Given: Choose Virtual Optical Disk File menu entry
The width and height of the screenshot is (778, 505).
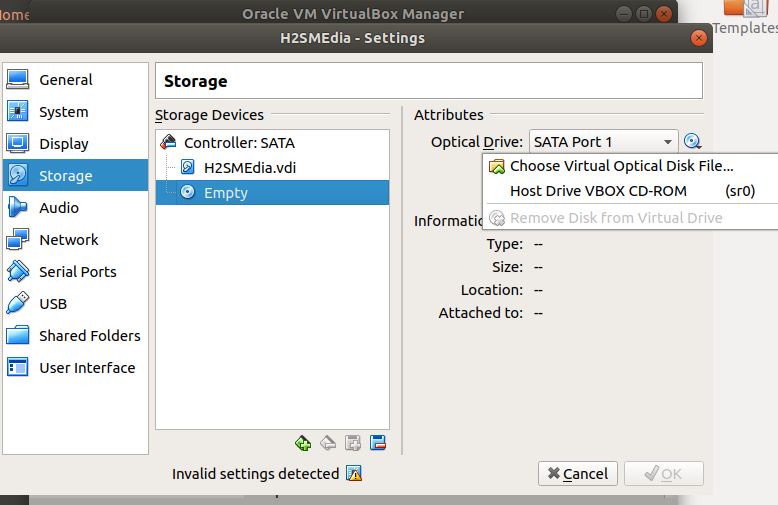Looking at the screenshot, I should (630, 166).
